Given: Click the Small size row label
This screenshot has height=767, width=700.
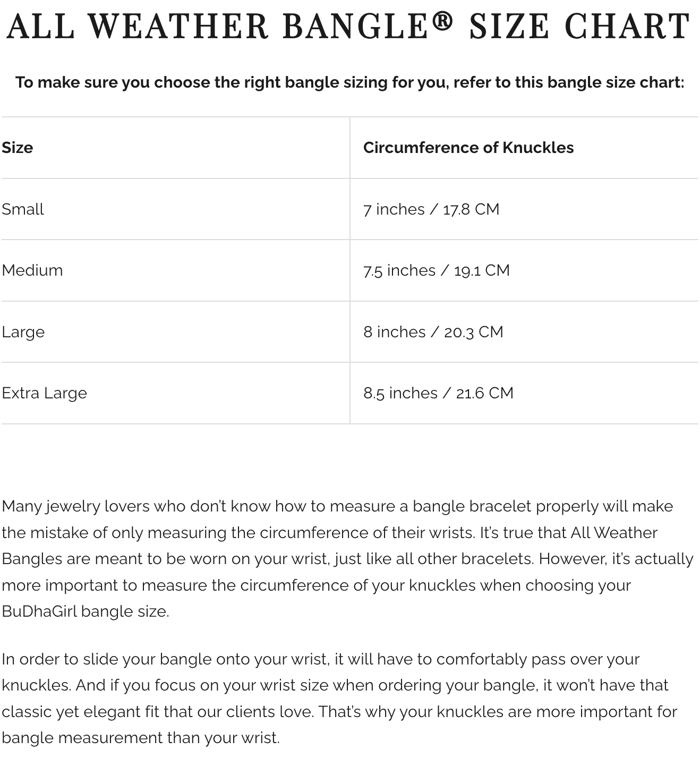Looking at the screenshot, I should coord(23,209).
